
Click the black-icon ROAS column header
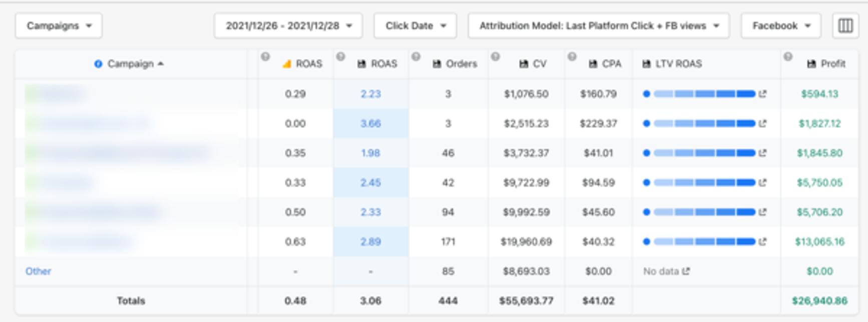377,64
